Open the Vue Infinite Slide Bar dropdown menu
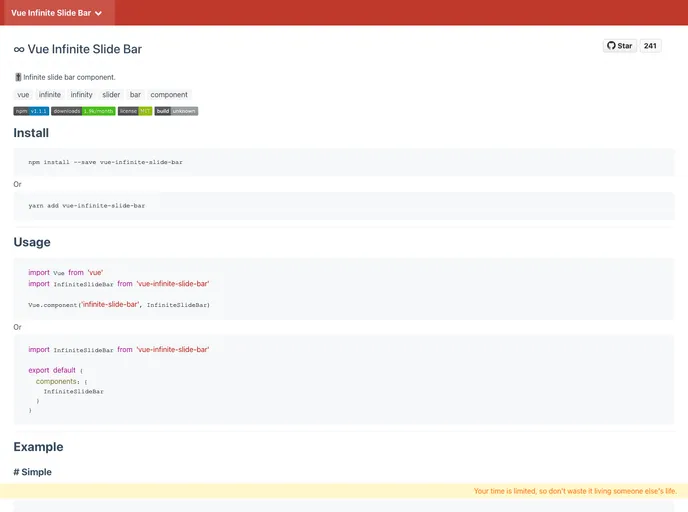 click(x=57, y=13)
